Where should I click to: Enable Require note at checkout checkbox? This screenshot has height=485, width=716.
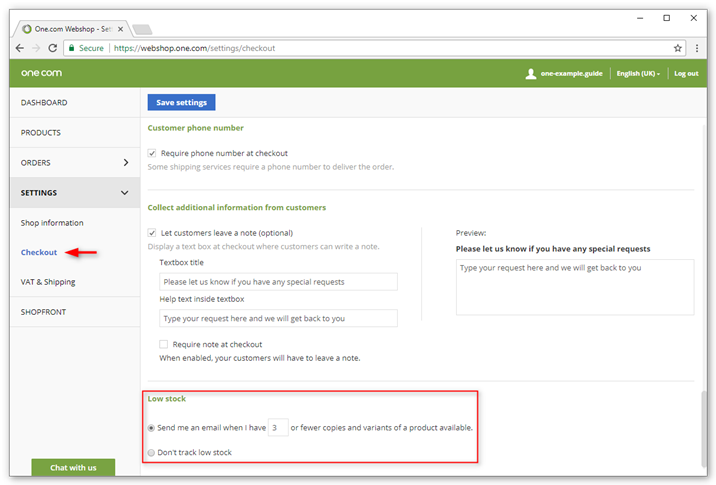163,344
